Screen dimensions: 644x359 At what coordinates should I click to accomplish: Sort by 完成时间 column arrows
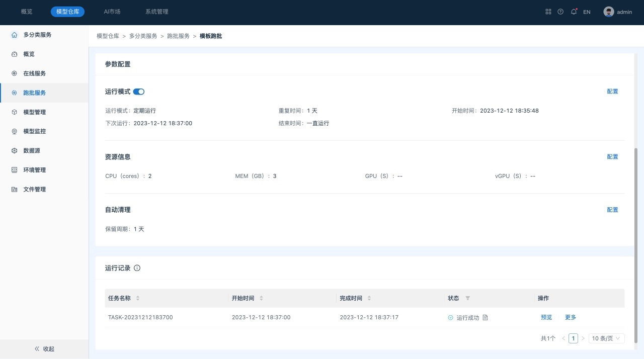(369, 298)
